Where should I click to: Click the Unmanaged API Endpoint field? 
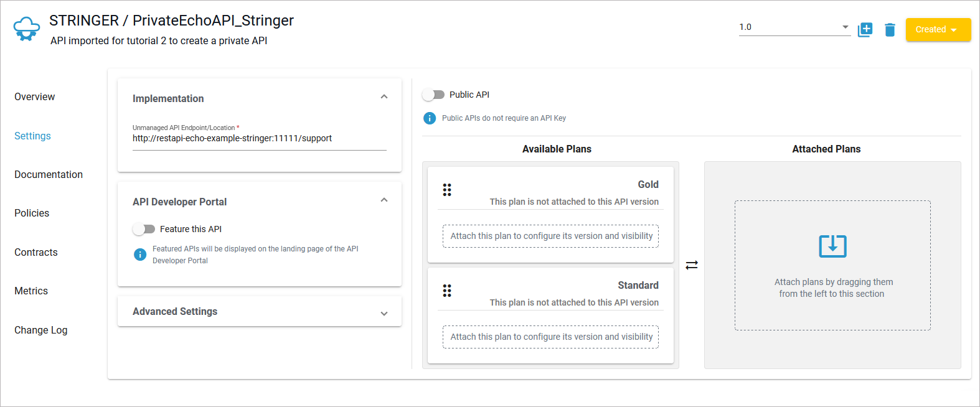click(259, 139)
